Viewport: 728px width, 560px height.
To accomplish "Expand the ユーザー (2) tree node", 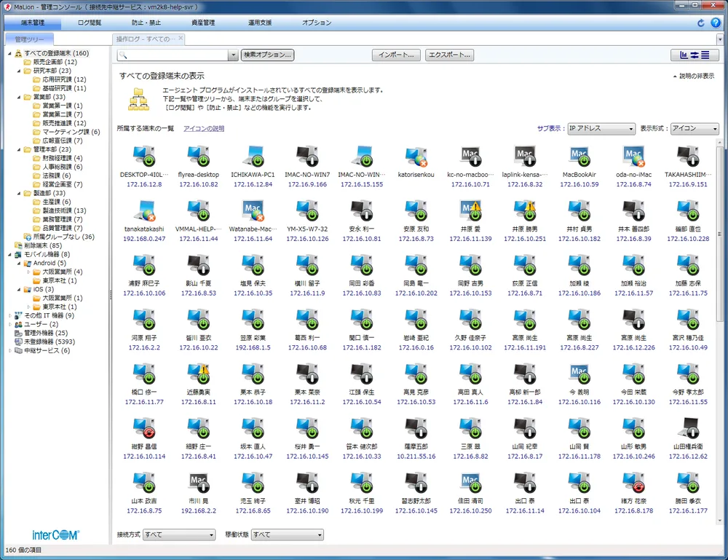I will 10,325.
